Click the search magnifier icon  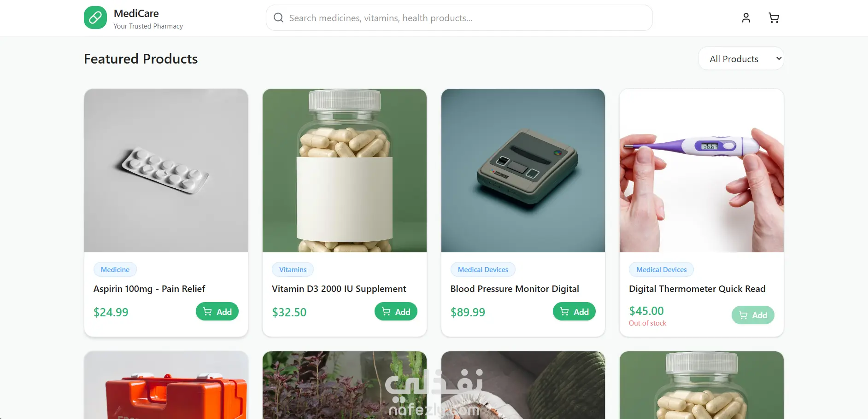(278, 18)
